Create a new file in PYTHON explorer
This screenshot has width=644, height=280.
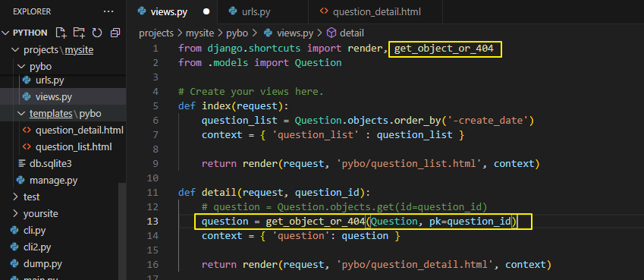click(61, 33)
